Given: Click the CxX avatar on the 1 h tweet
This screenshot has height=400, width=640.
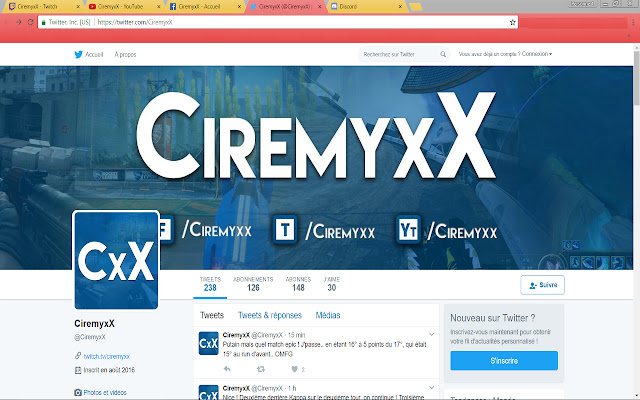Looking at the screenshot, I should pyautogui.click(x=209, y=392).
